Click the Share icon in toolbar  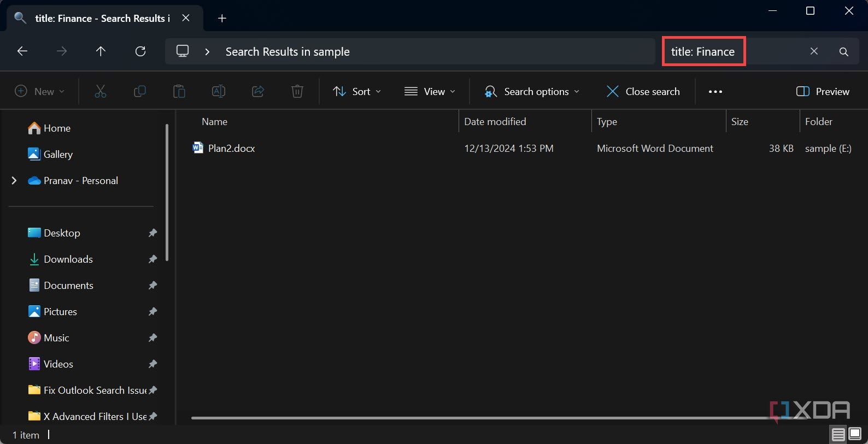[x=258, y=91]
